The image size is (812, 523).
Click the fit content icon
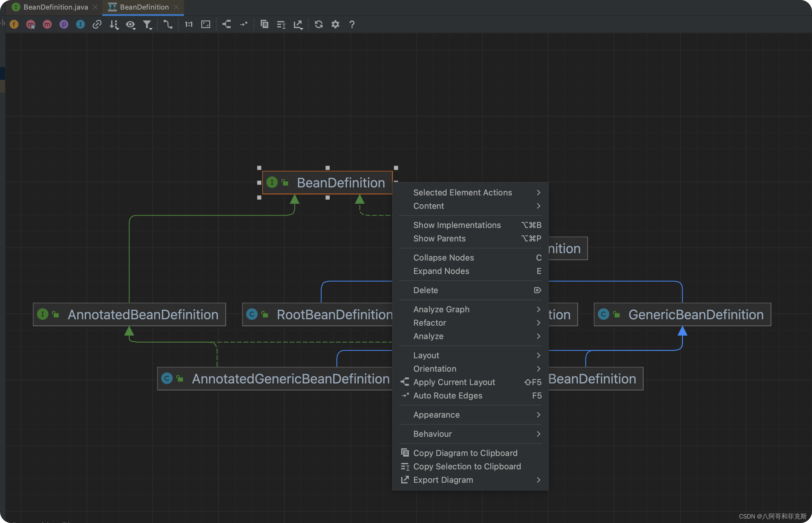205,25
